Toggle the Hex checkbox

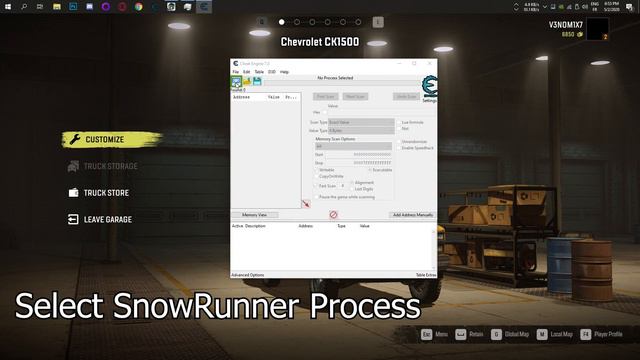click(x=325, y=112)
